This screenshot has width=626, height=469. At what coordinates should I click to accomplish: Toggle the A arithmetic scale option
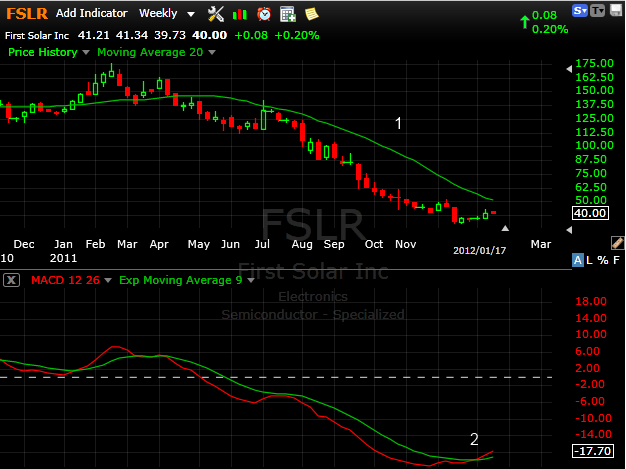(577, 260)
